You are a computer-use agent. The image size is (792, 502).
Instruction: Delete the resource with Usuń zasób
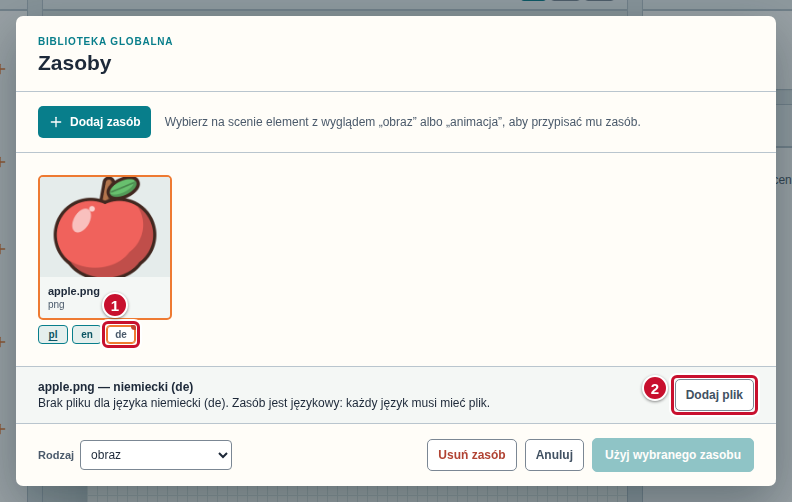pyautogui.click(x=472, y=455)
